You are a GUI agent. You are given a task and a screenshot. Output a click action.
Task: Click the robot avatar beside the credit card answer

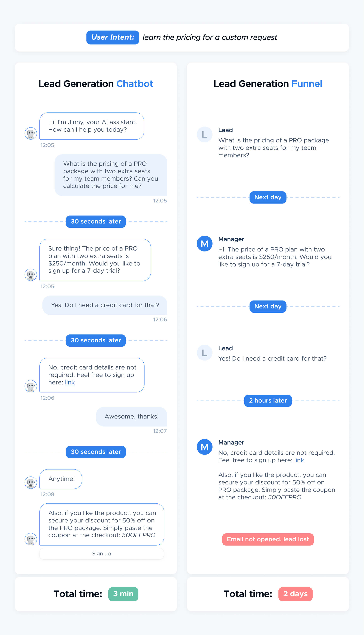point(31,386)
